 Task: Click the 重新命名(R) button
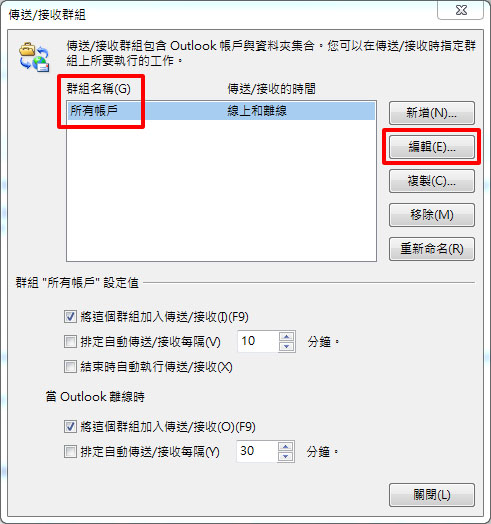432,249
